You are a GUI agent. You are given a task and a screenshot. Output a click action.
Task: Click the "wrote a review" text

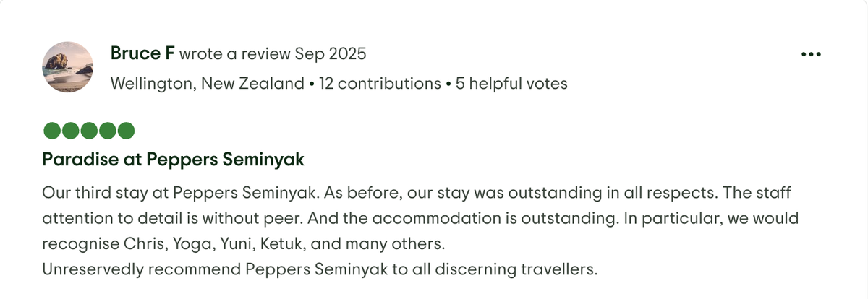coord(235,54)
